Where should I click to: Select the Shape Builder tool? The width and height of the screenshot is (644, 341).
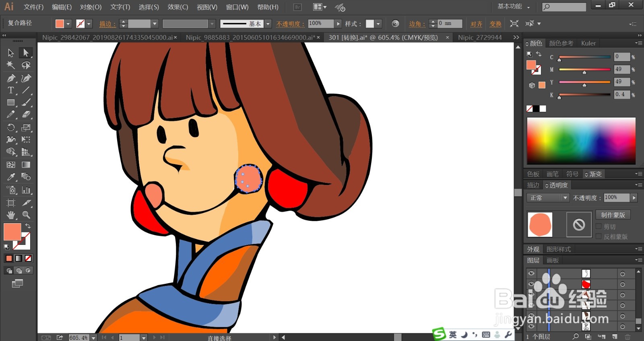tap(11, 152)
